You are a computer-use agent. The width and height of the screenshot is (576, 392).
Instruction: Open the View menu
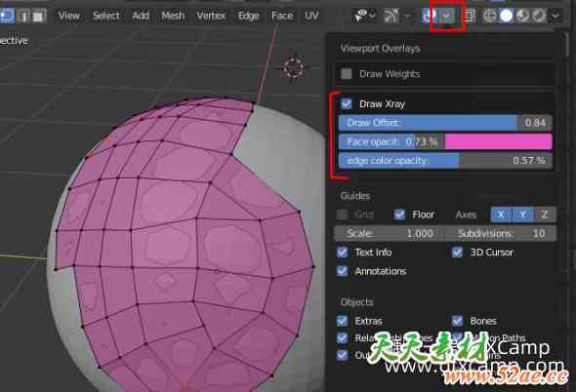[x=68, y=16]
